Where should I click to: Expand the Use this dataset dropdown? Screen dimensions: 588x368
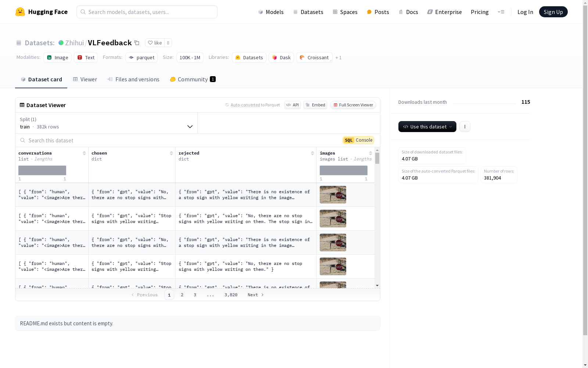[427, 127]
